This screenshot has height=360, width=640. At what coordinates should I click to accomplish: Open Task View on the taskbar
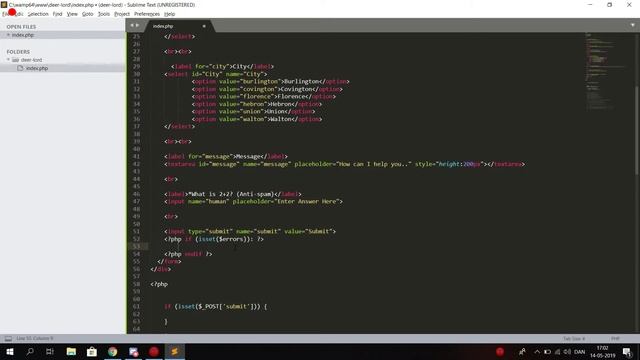[x=50, y=351]
